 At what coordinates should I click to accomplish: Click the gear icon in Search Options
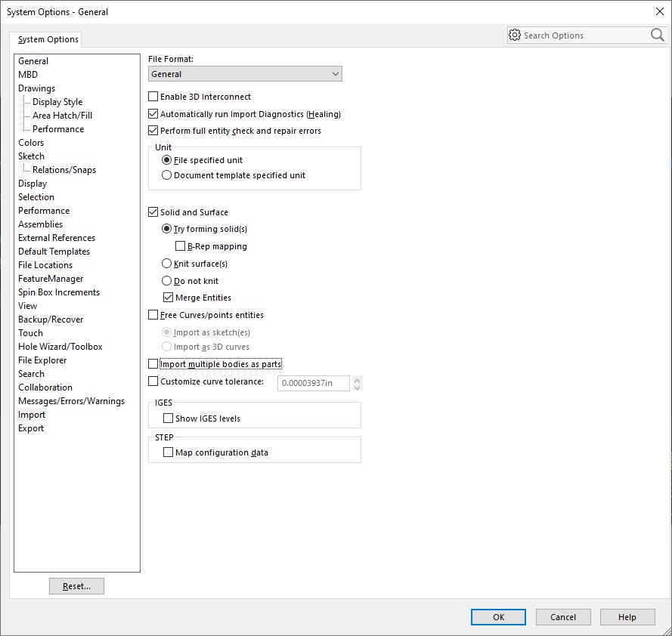click(514, 35)
